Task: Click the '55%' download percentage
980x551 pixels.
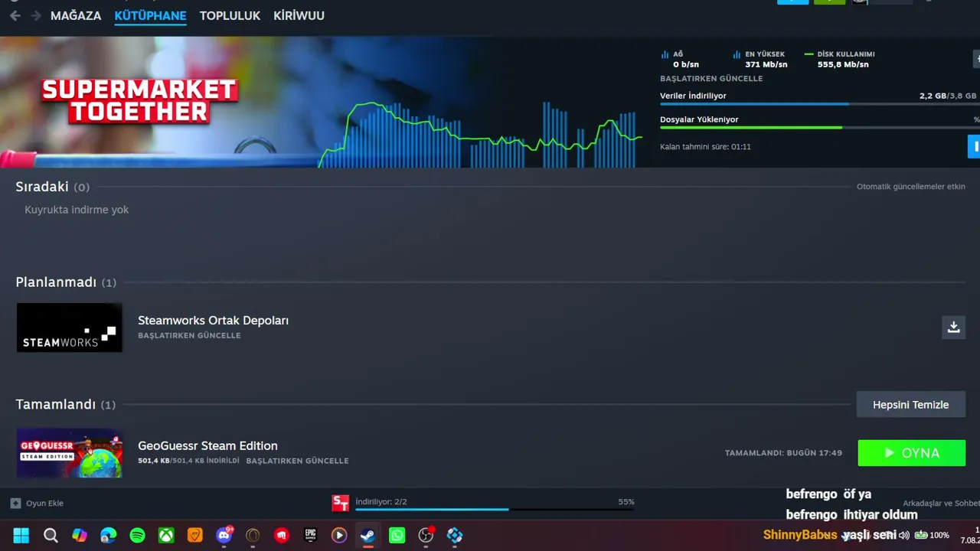Action: click(626, 502)
